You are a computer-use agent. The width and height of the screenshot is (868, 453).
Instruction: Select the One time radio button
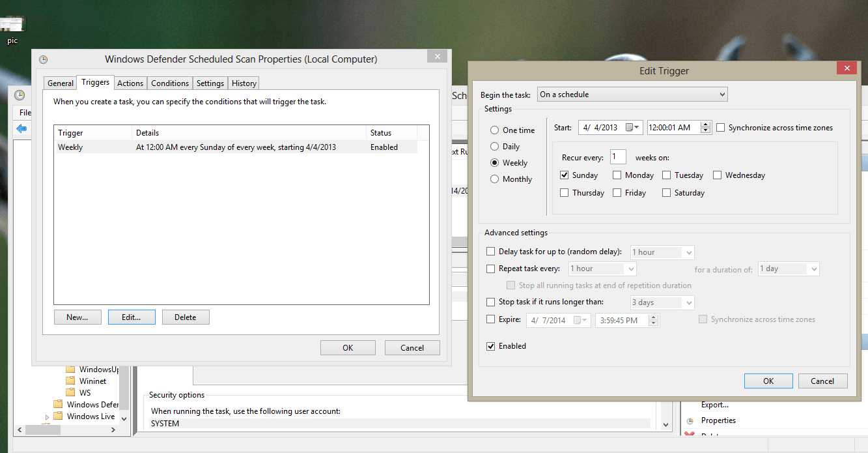click(495, 130)
